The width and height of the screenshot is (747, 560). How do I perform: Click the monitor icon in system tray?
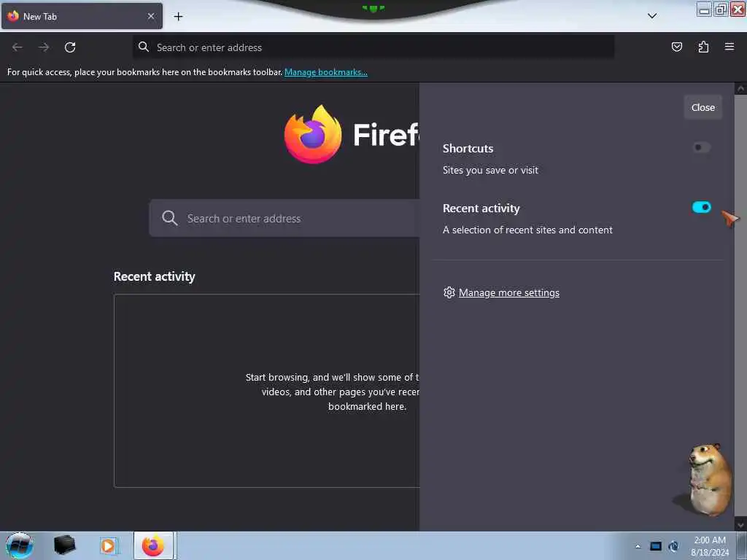coord(656,546)
